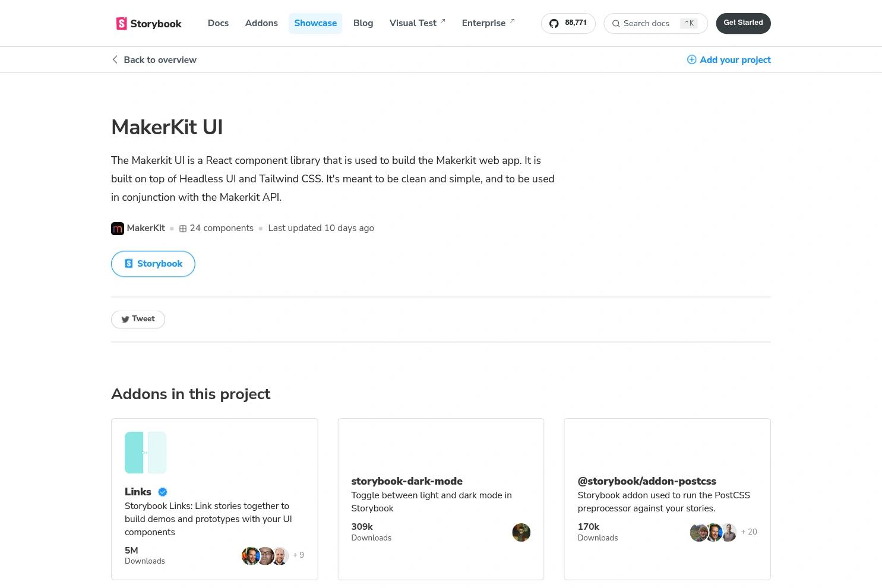Go to the Addons navigation tab
The image size is (882, 588).
click(x=261, y=23)
